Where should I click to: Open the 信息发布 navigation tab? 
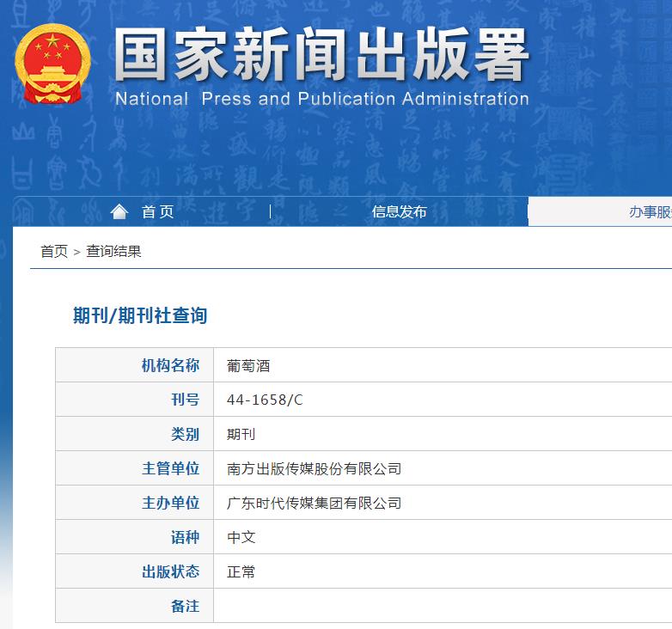click(399, 212)
